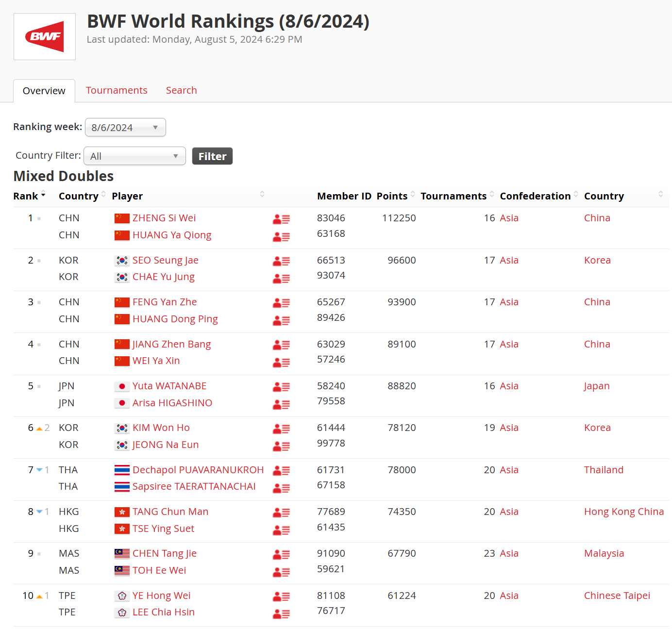The image size is (672, 629).
Task: Open TANG Chun Man's profile card icon
Action: [x=281, y=513]
